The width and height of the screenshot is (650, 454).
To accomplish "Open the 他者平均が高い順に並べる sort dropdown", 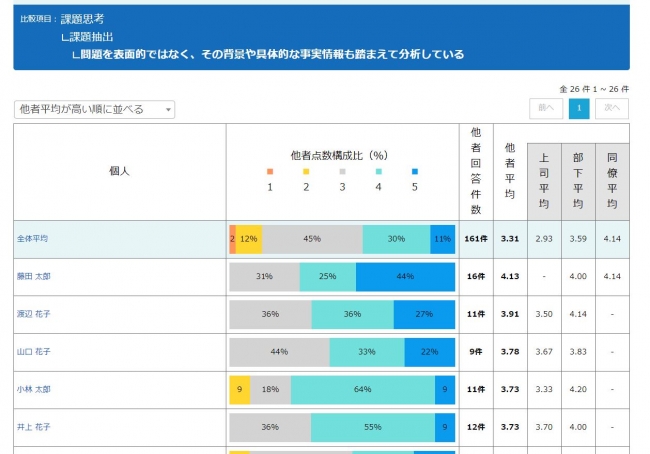I will [95, 109].
